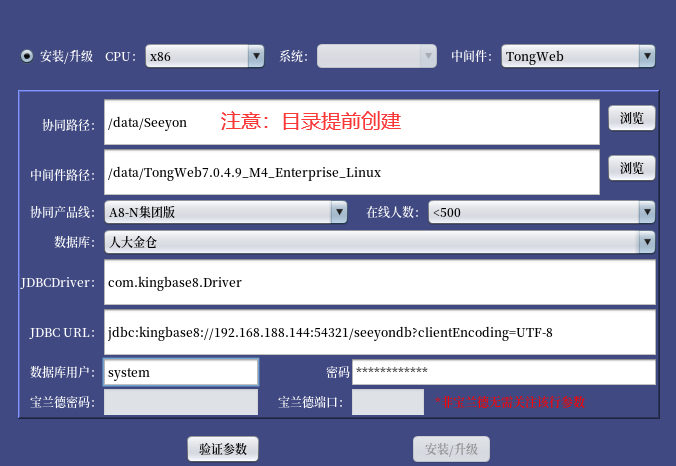Open the 在线人数 <500 dropdown
Image resolution: width=676 pixels, height=466 pixels.
(x=542, y=212)
